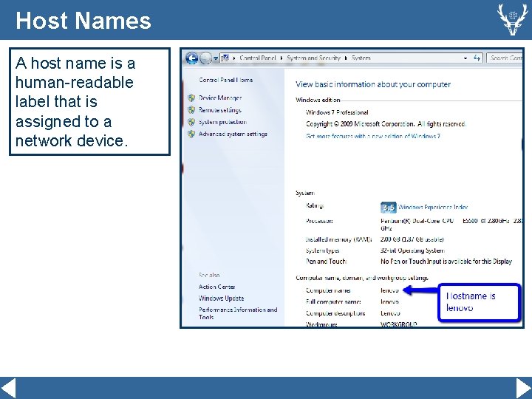Click the Control Panel icon in address bar

[225, 58]
